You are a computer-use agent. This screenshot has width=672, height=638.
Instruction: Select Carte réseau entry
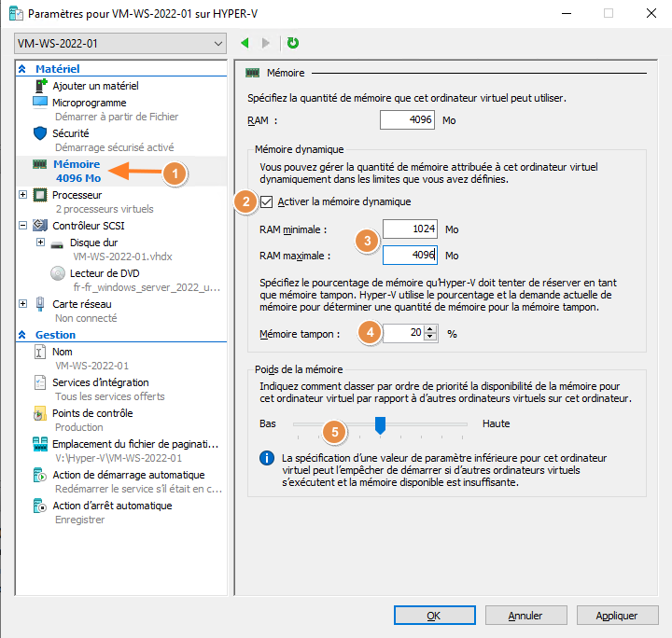click(x=82, y=304)
